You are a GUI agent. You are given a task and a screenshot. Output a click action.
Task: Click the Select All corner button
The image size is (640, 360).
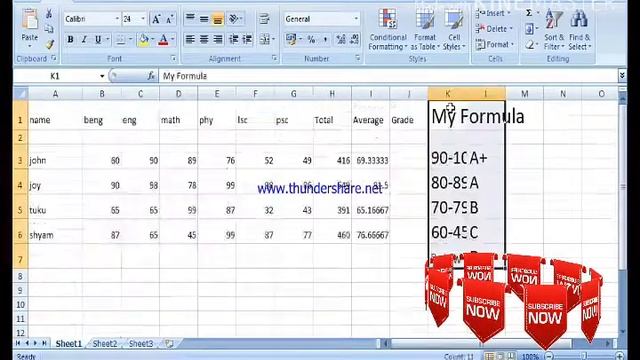[x=20, y=93]
